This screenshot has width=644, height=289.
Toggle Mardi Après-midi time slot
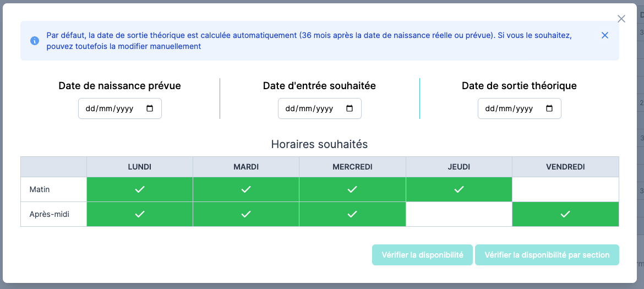click(x=246, y=214)
